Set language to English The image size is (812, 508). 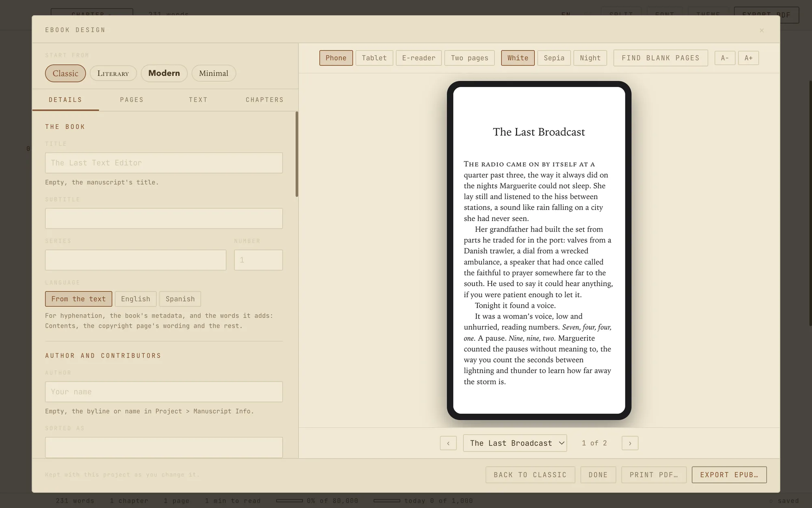pos(136,299)
